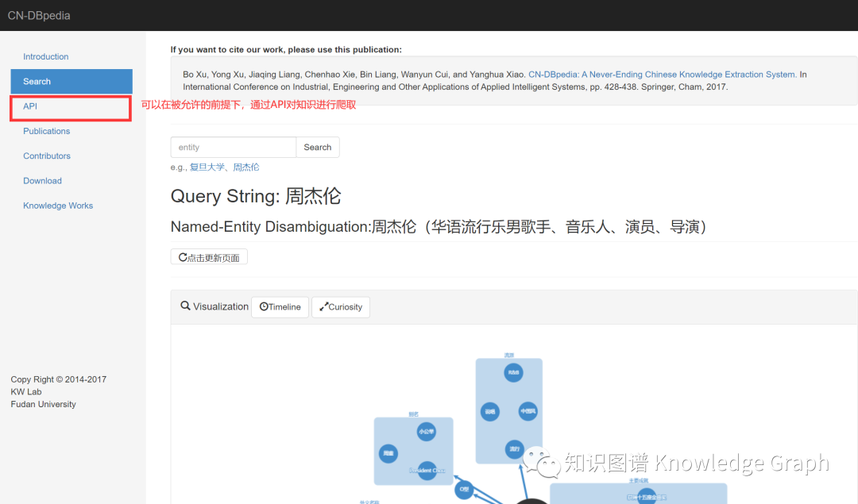Select the R&B node in graph
This screenshot has height=504, width=858.
[x=513, y=373]
